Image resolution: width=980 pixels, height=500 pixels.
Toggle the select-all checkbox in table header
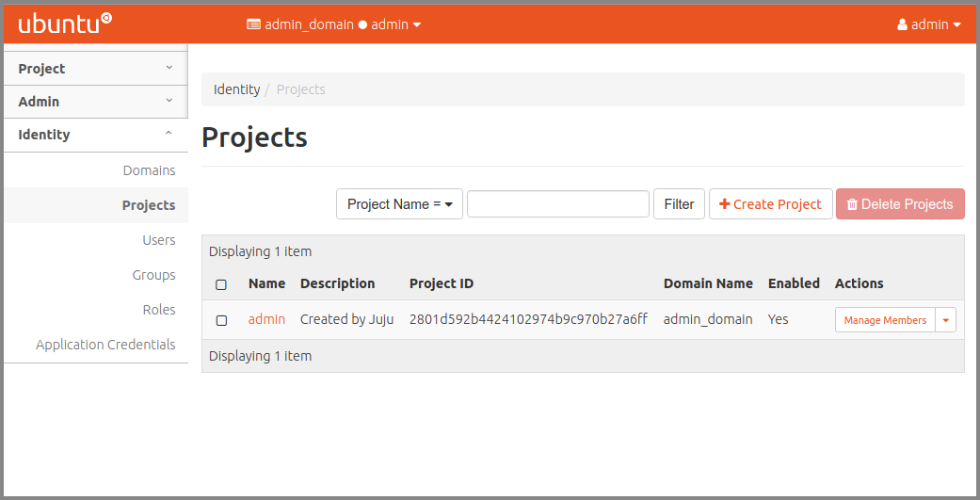[x=221, y=284]
